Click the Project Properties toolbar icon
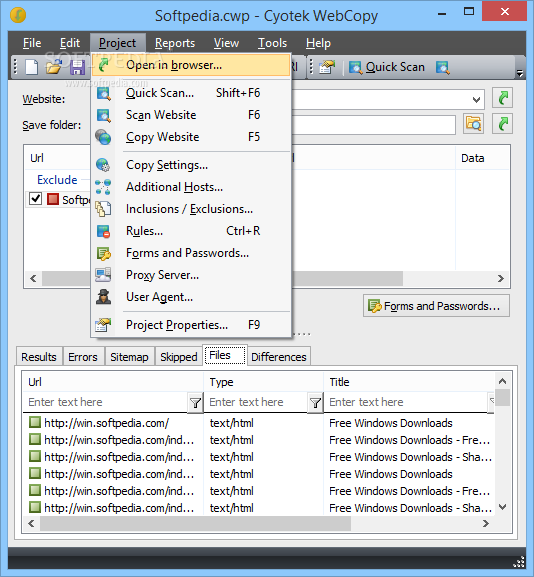 click(x=327, y=67)
